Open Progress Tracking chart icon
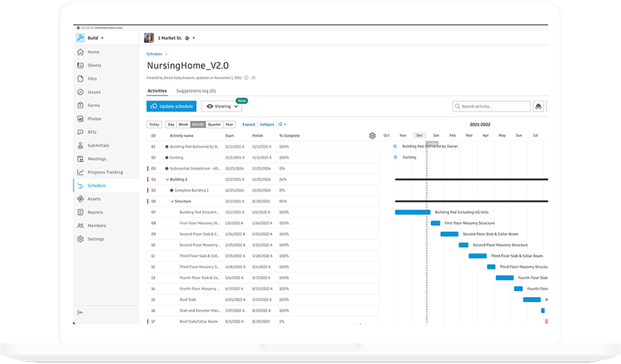 coord(80,173)
